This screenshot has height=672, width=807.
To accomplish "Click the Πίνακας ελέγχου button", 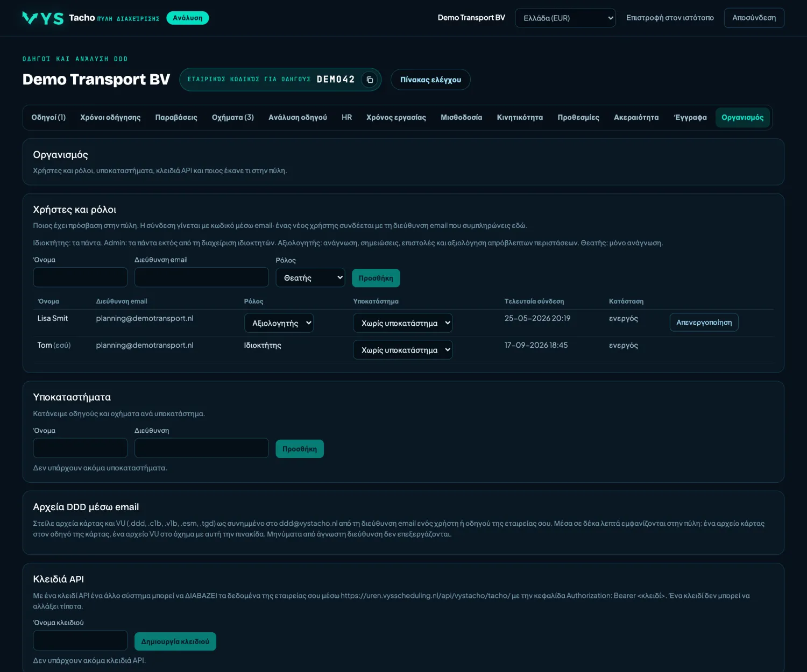I will click(430, 80).
